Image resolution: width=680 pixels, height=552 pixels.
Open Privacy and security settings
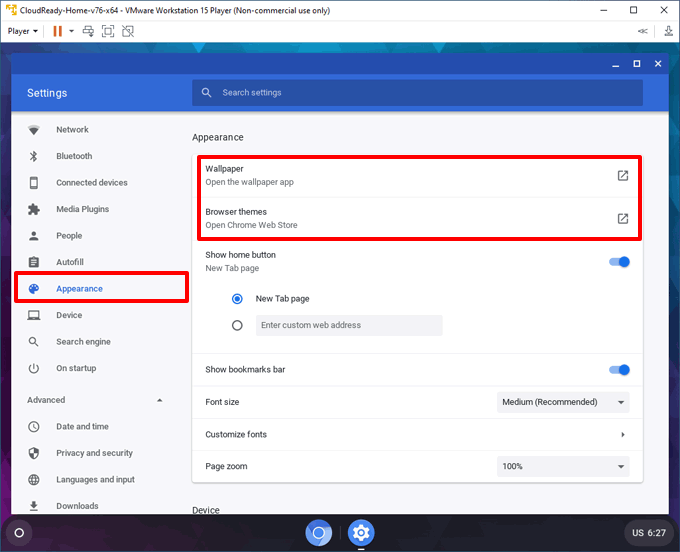[x=94, y=453]
